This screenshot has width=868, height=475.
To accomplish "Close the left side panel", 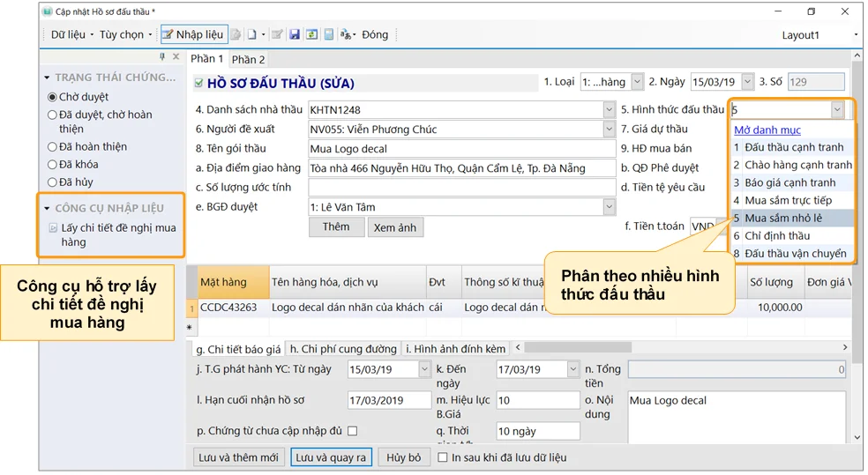I will click(x=176, y=57).
